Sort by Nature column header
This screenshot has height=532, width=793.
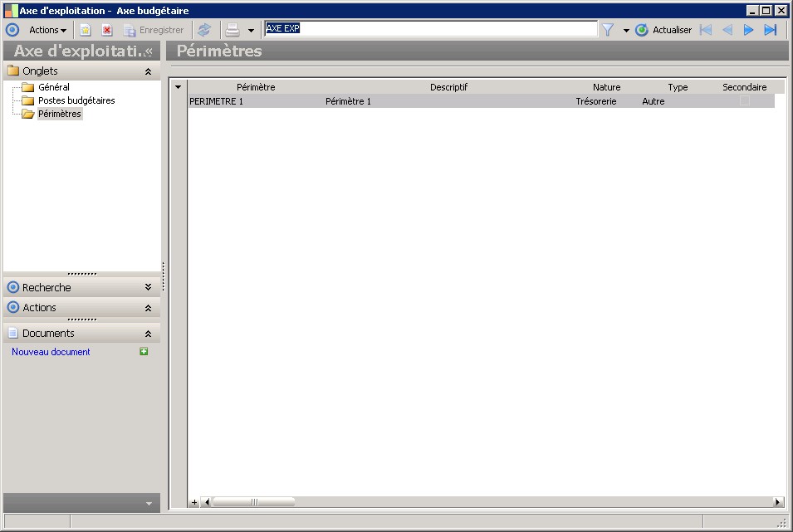606,87
